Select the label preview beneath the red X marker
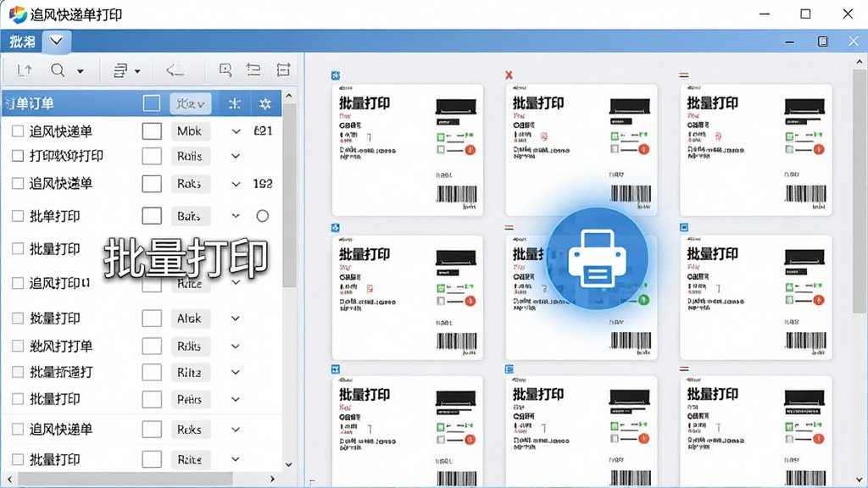This screenshot has height=488, width=868. coord(581,150)
